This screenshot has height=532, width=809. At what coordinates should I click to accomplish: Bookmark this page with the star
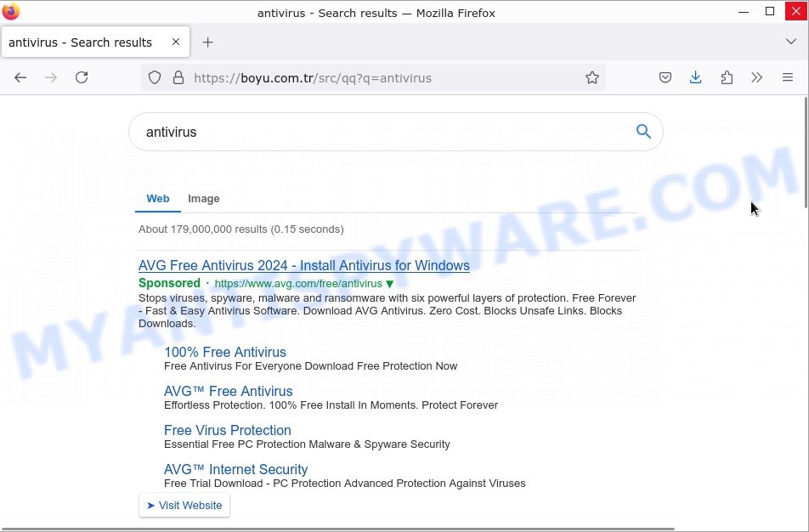592,78
